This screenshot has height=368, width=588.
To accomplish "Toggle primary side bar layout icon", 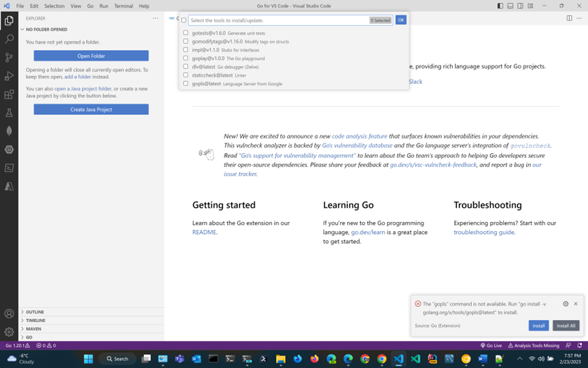I will 500,6.
